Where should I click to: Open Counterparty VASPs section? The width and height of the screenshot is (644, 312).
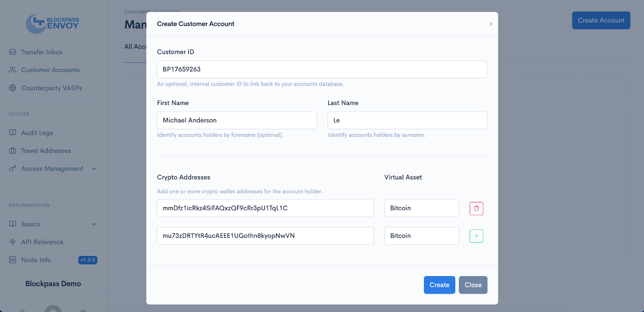pos(52,88)
